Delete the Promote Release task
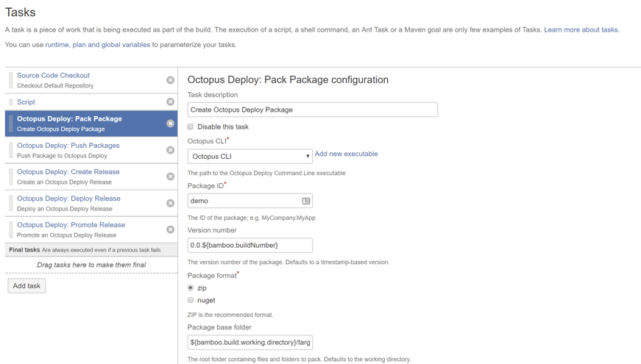The image size is (641, 364). pos(170,229)
